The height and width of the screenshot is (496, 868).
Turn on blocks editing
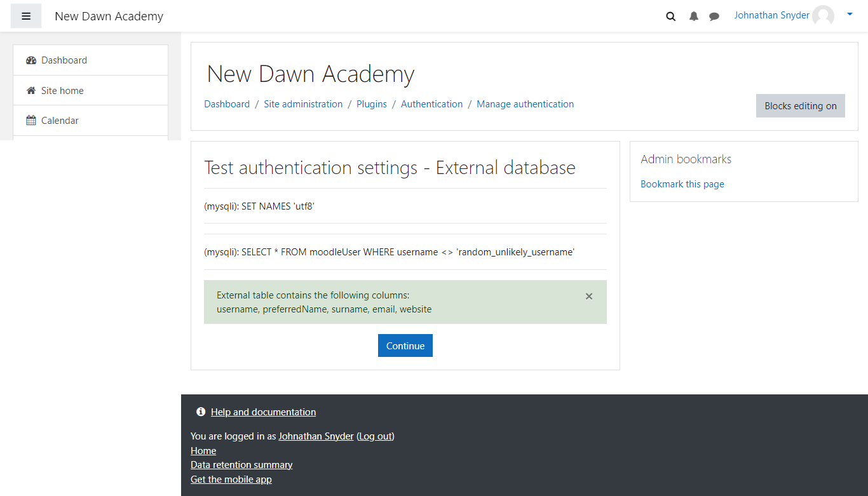(x=801, y=106)
